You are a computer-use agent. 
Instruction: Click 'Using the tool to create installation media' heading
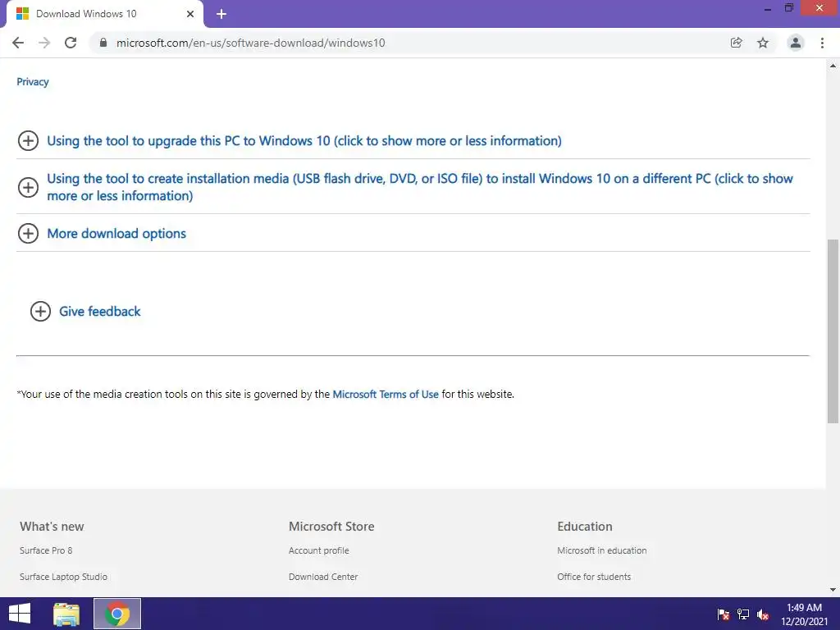click(420, 187)
